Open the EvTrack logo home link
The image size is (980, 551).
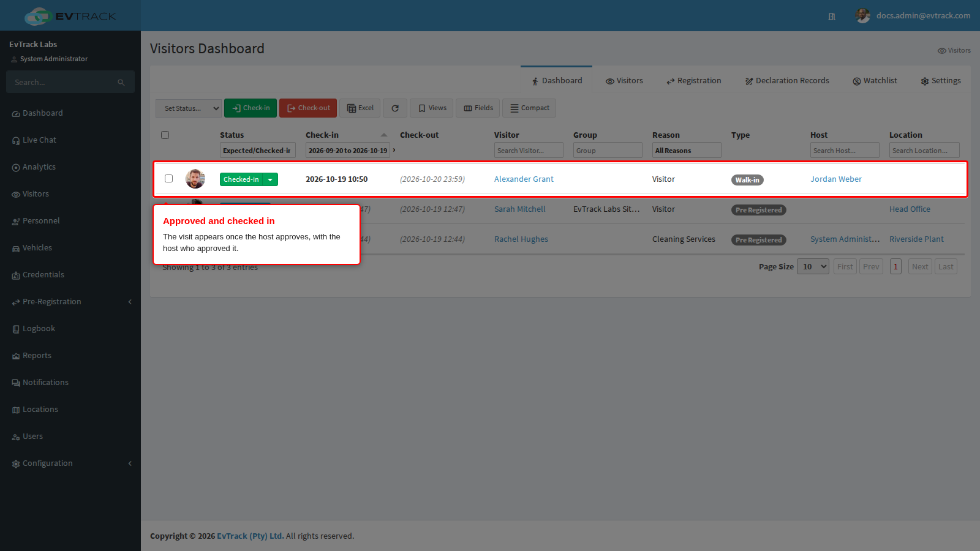[x=70, y=16]
